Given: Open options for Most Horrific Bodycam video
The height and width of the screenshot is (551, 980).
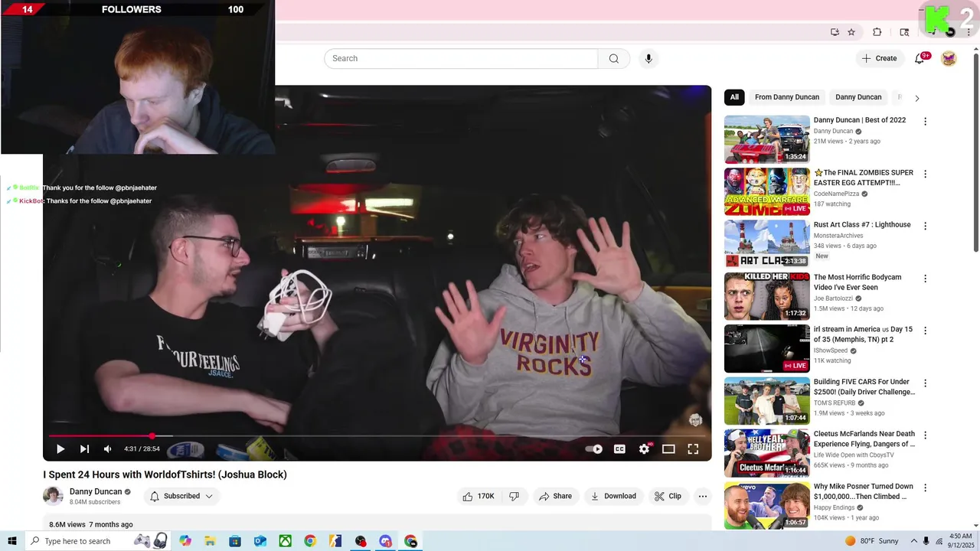Looking at the screenshot, I should [925, 279].
